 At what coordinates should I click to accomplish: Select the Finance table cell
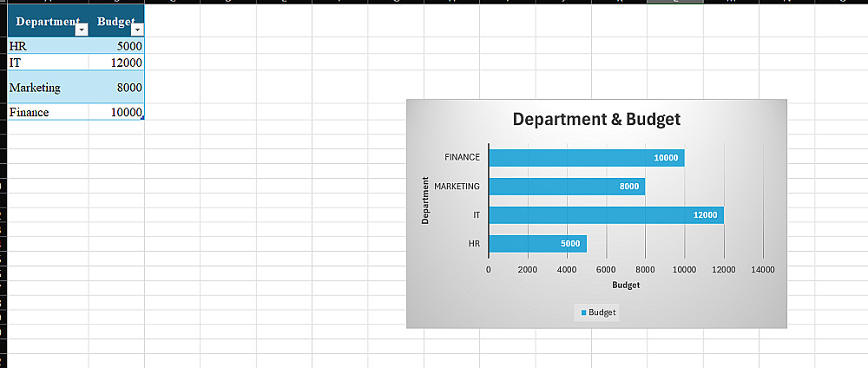click(48, 112)
